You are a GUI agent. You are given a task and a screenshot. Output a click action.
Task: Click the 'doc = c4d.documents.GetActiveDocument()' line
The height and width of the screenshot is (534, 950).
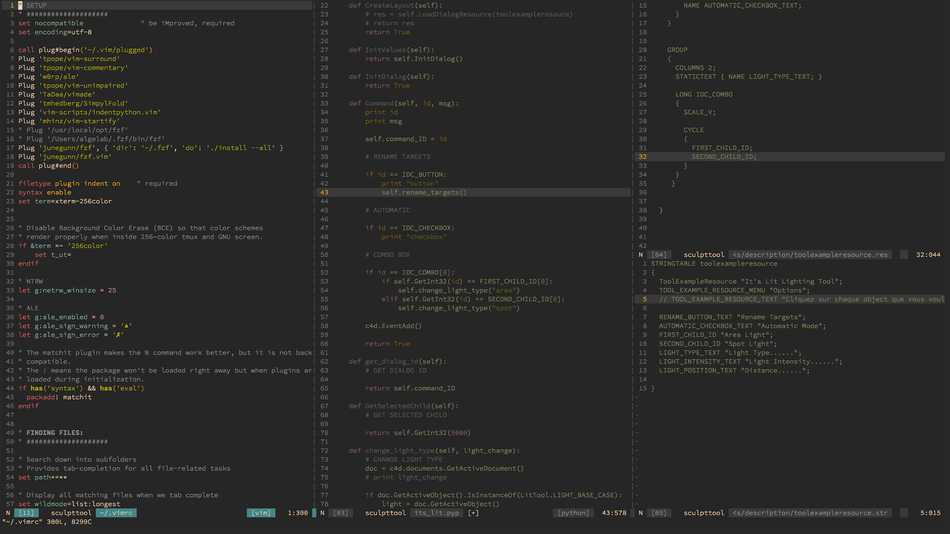(x=444, y=469)
